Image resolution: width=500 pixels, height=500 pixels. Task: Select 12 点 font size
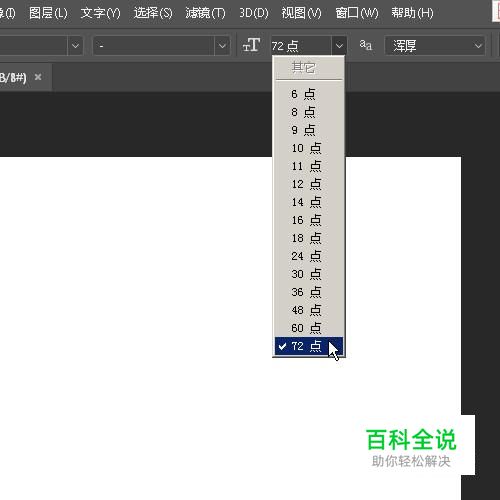coord(309,184)
